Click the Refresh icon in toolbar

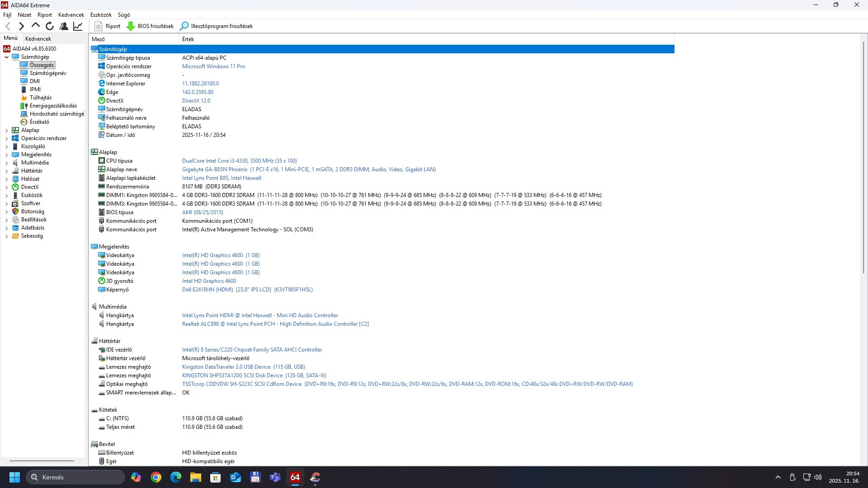pyautogui.click(x=50, y=26)
